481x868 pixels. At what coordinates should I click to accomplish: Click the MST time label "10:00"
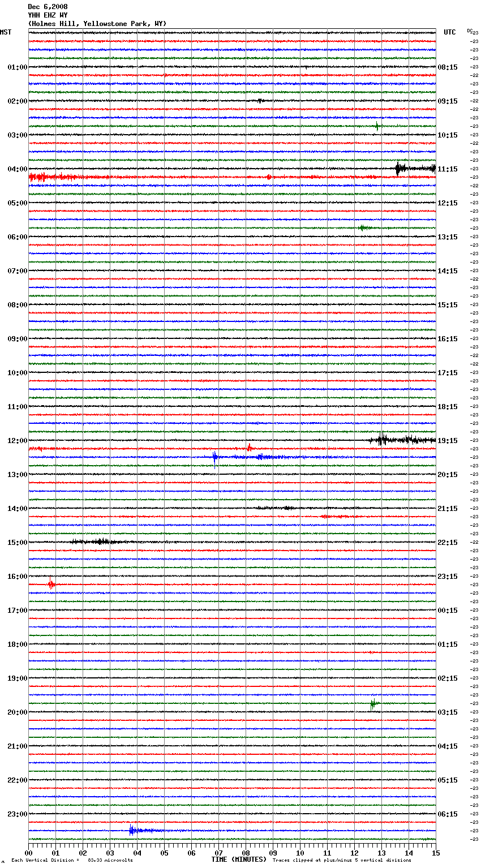[x=18, y=373]
